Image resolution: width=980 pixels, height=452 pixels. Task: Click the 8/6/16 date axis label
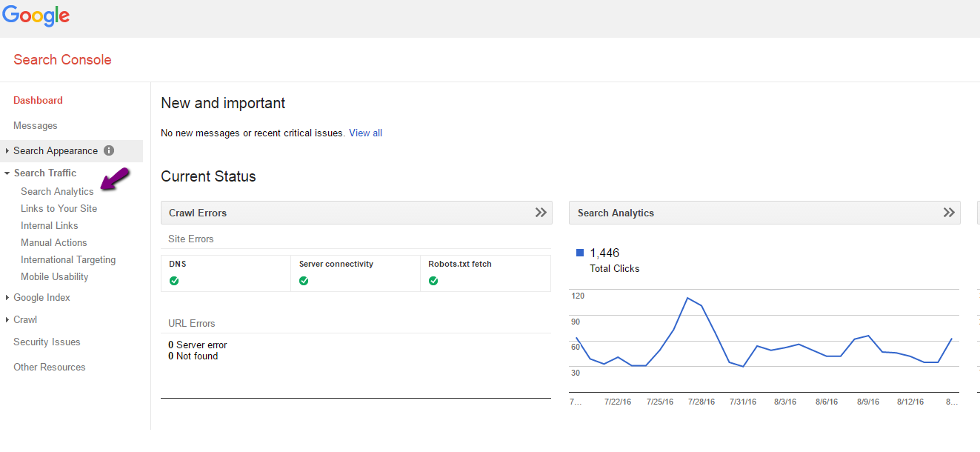827,402
